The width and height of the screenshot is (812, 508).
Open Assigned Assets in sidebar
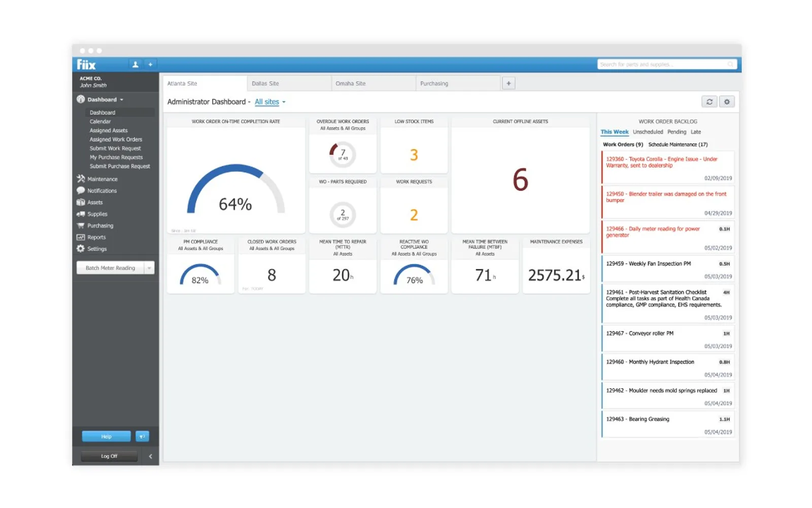[109, 131]
